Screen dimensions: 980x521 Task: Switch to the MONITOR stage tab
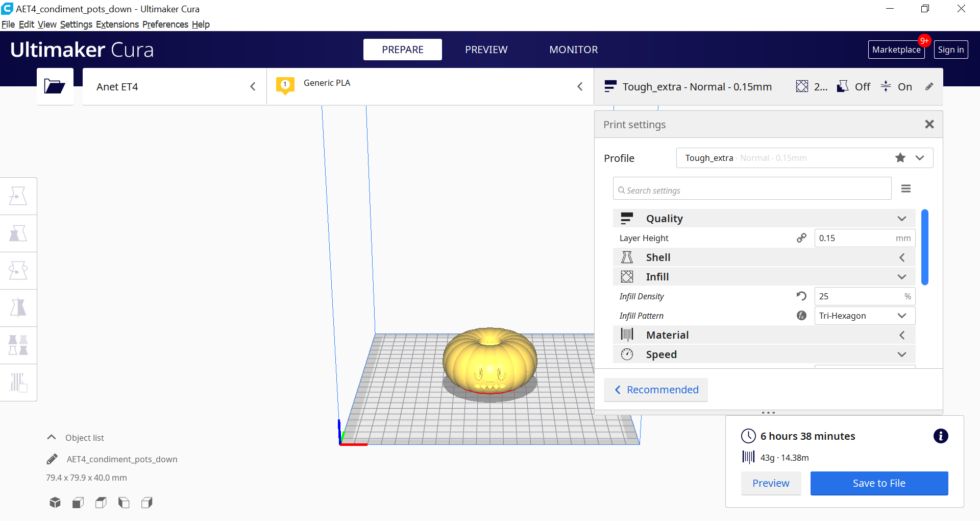pyautogui.click(x=574, y=50)
